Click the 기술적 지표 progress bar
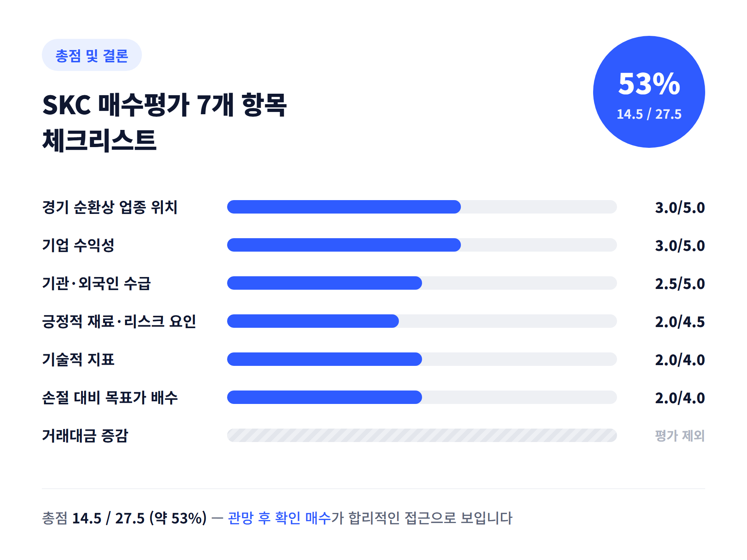The image size is (747, 560). [x=422, y=359]
